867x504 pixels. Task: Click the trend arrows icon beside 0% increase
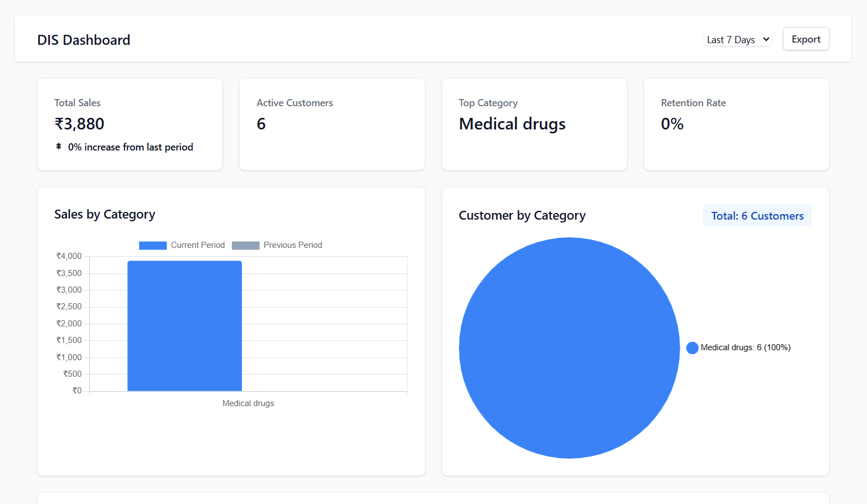point(59,146)
